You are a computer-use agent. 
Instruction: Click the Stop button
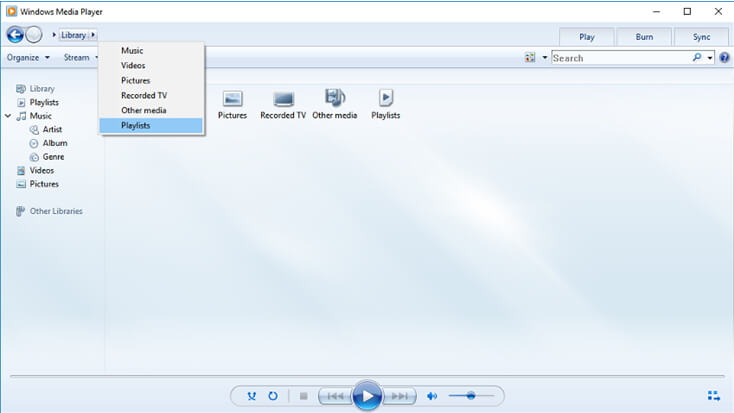coord(303,396)
